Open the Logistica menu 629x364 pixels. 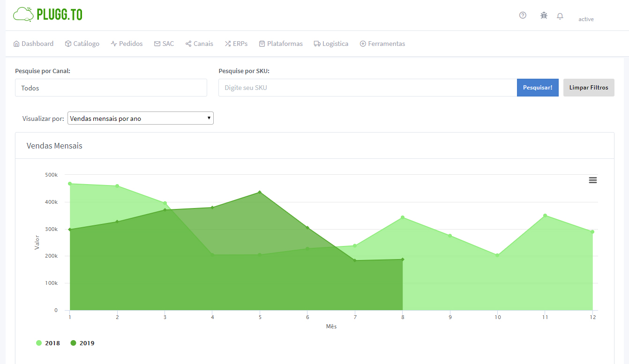[331, 44]
